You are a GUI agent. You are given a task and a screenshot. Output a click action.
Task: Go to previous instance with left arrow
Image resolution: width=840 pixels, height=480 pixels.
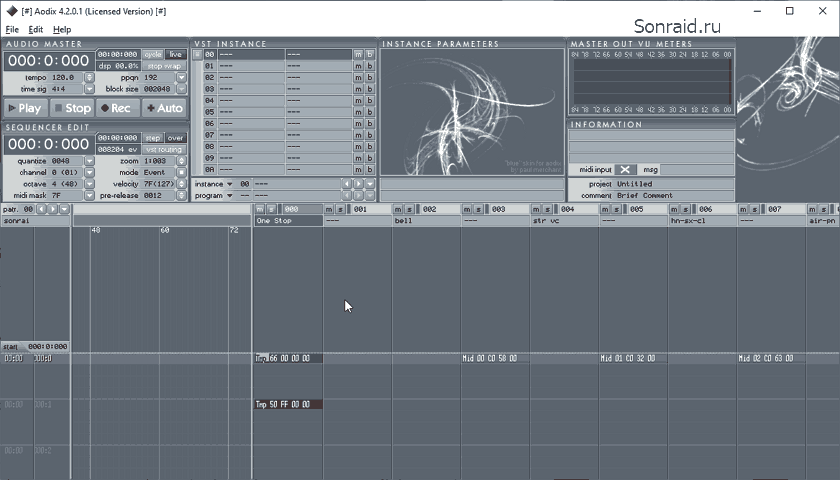pos(347,184)
